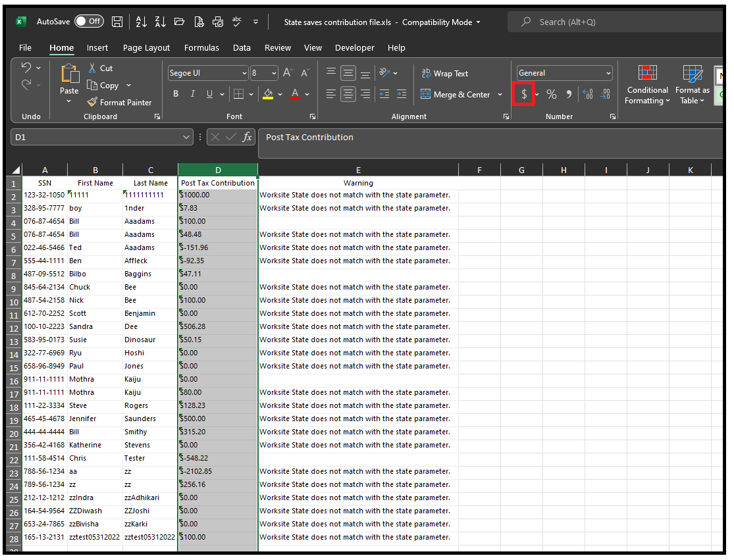The height and width of the screenshot is (560, 734).
Task: Switch to the Developer tab
Action: click(355, 48)
